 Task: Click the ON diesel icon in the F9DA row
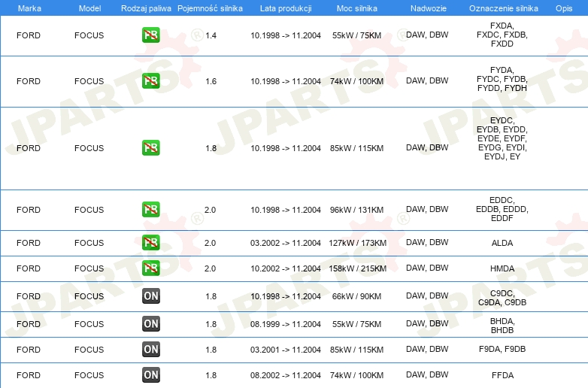point(151,350)
